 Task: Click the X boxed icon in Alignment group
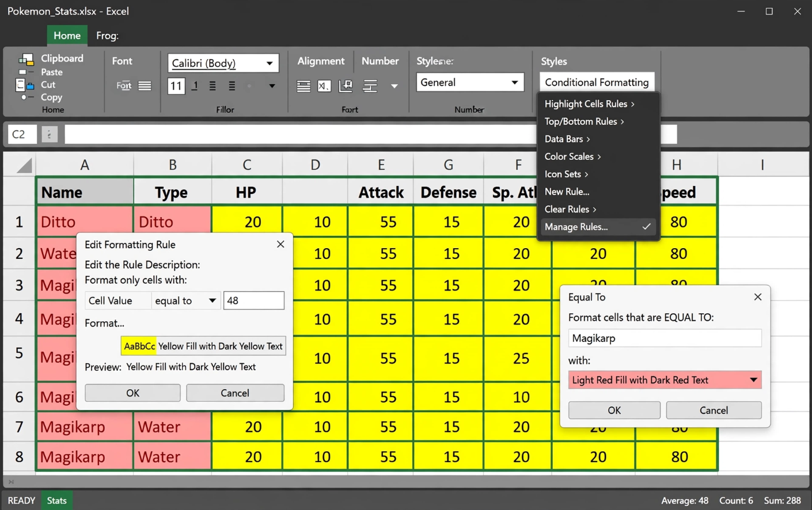(324, 86)
